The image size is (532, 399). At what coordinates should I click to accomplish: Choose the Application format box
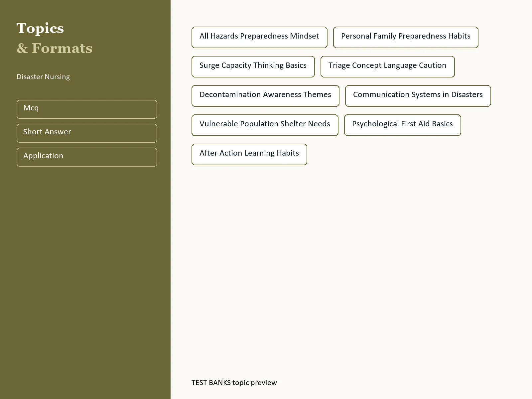pos(87,157)
